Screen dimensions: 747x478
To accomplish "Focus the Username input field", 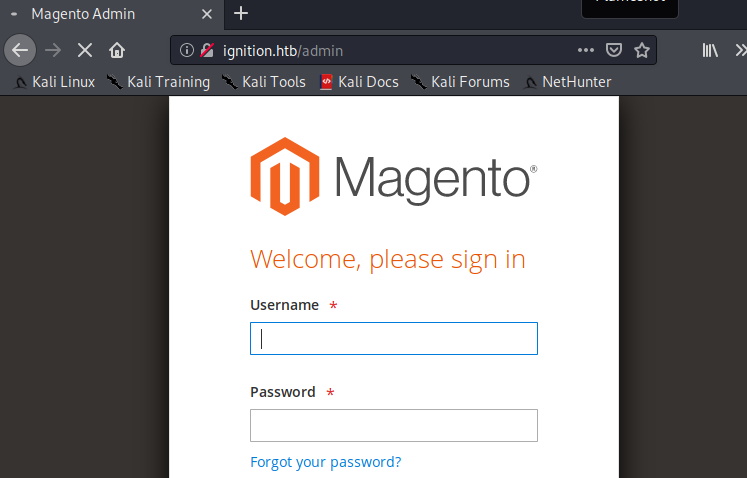I will (393, 339).
